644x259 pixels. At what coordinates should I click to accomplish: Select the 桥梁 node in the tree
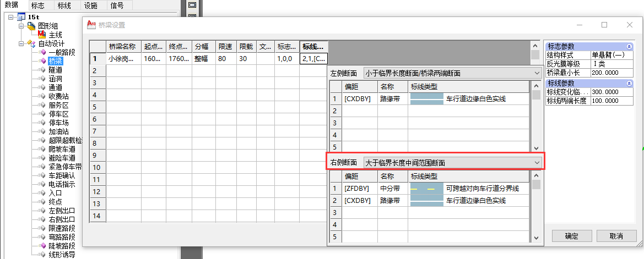point(55,61)
